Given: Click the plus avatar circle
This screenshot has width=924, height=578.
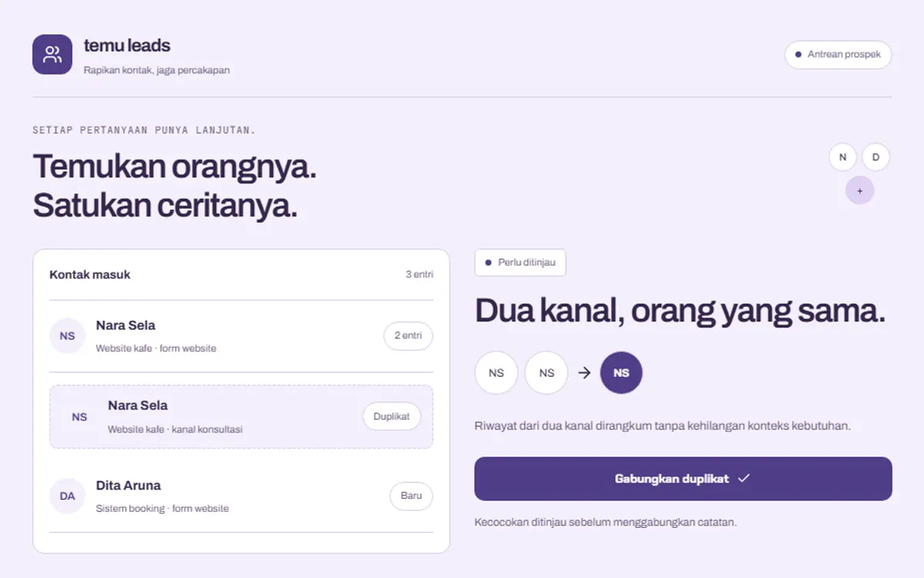Looking at the screenshot, I should click(x=859, y=190).
